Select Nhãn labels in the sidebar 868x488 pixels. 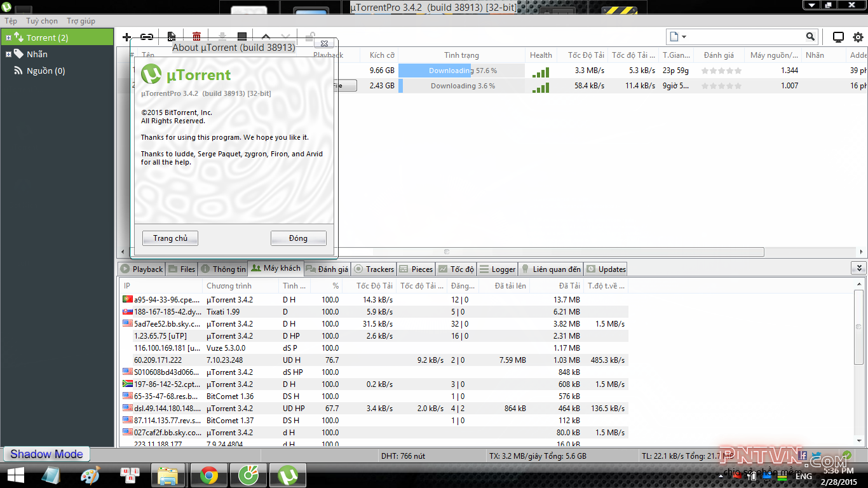point(37,54)
